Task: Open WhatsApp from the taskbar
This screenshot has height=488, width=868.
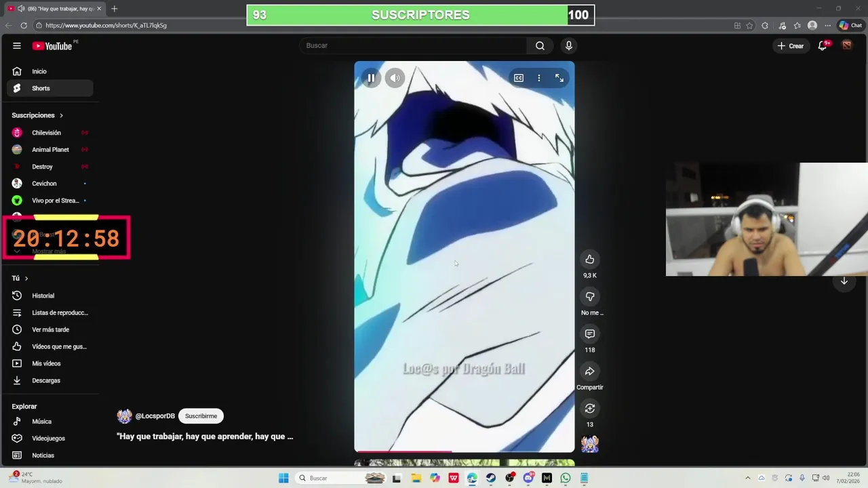Action: click(x=566, y=478)
